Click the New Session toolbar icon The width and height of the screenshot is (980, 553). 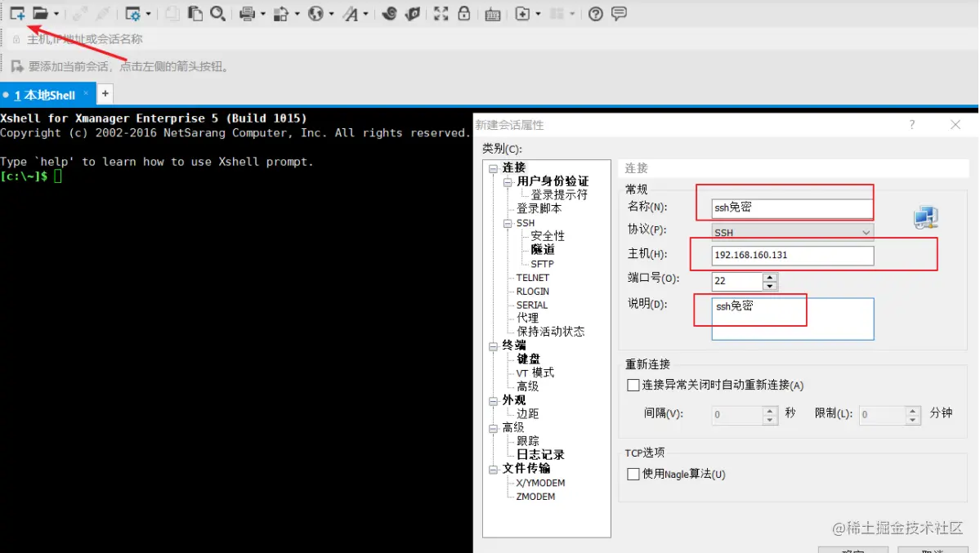pyautogui.click(x=17, y=13)
